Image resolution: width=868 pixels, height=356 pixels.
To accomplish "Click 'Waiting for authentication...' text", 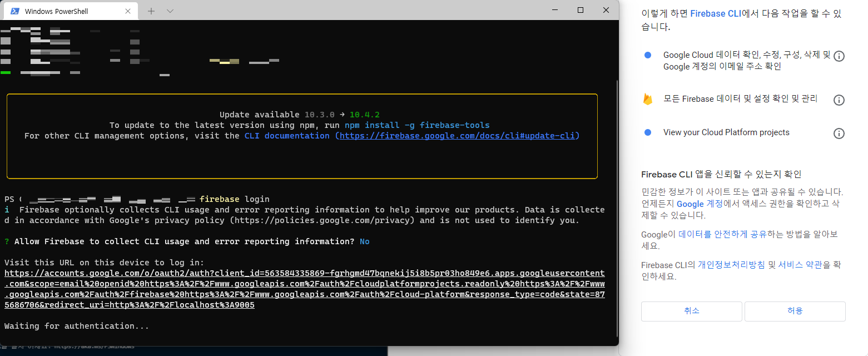I will 77,326.
